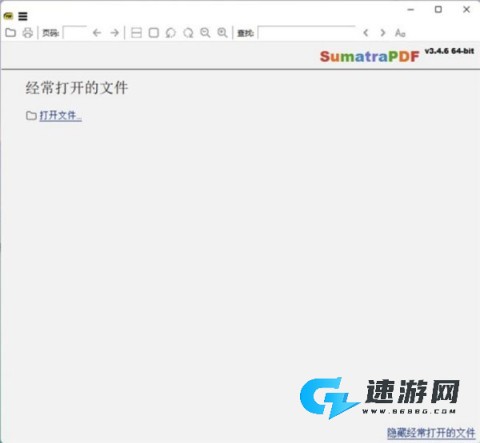Select fit single page icon
The width and height of the screenshot is (480, 443).
coord(154,33)
